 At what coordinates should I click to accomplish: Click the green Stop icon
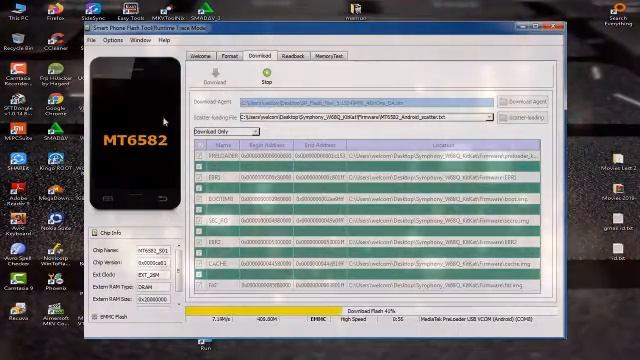(x=267, y=73)
